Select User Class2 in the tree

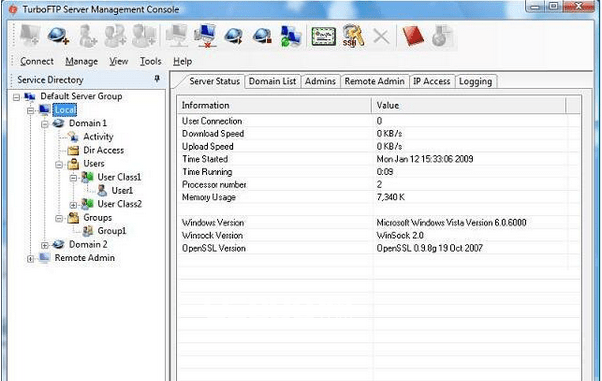pos(119,204)
